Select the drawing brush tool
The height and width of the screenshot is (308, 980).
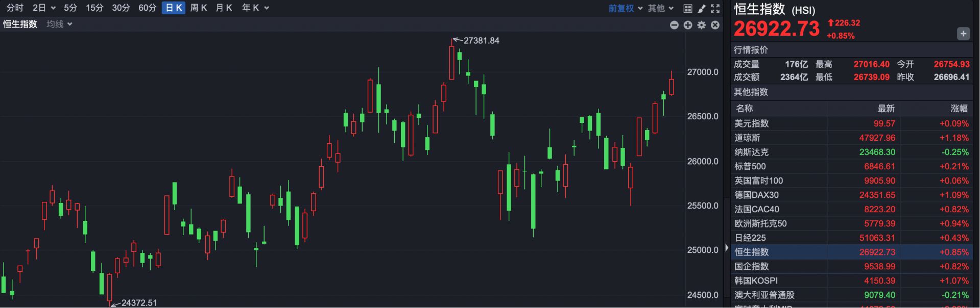pyautogui.click(x=702, y=8)
